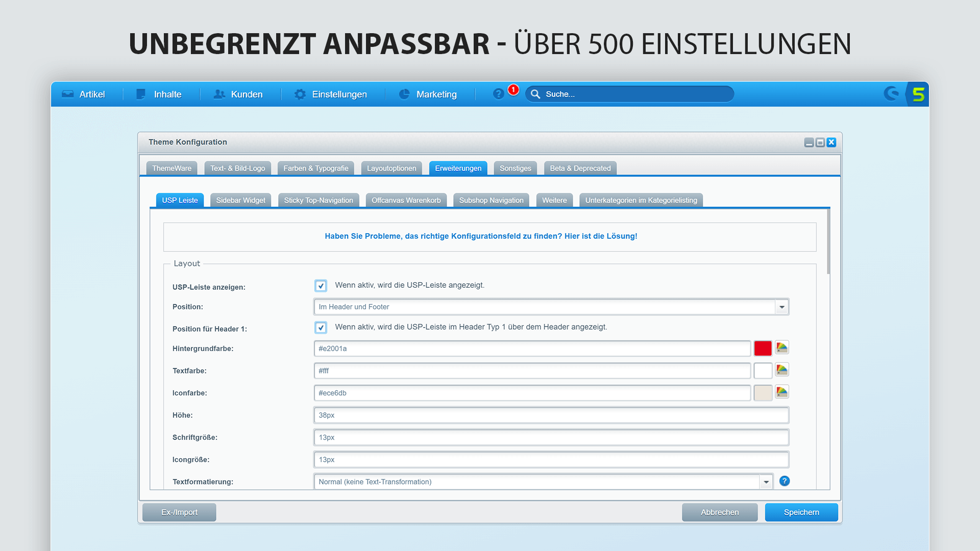Click the Artikel menu icon
Screen dimensions: 980x551
pyautogui.click(x=67, y=94)
